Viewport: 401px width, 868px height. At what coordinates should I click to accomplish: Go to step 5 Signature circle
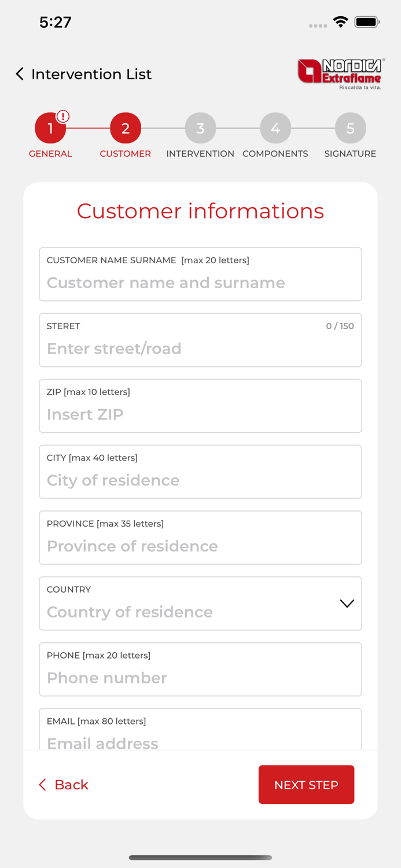click(350, 128)
